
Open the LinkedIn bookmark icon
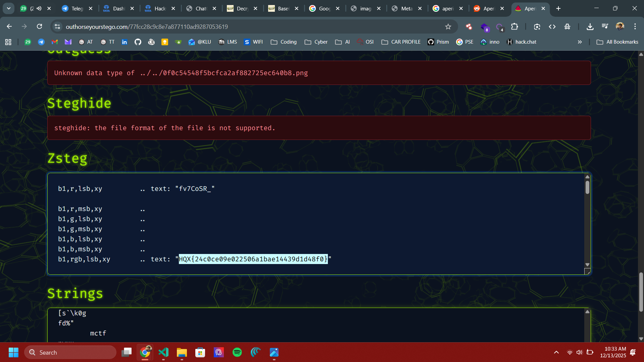(x=125, y=42)
